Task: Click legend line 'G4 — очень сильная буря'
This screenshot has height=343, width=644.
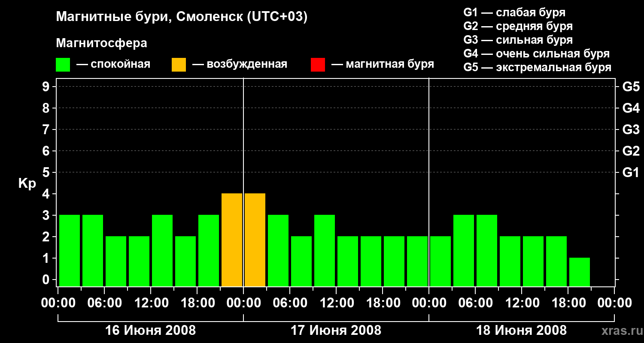Action: tap(537, 54)
